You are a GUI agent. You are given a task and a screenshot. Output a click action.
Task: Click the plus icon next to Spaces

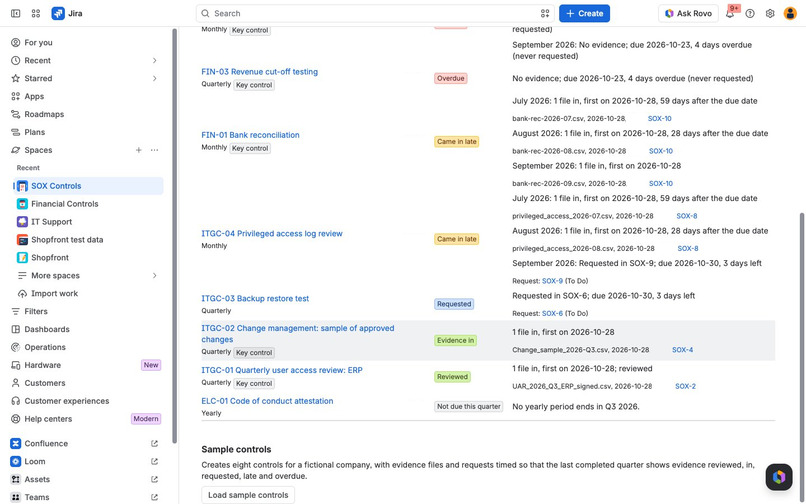click(x=139, y=150)
